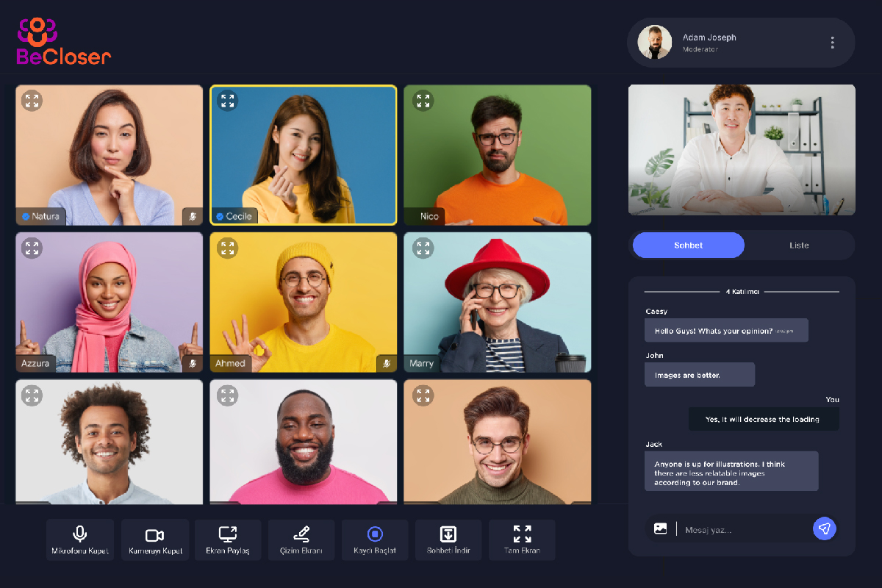Start recording with Kaydı Başlat
The width and height of the screenshot is (882, 588).
(375, 540)
